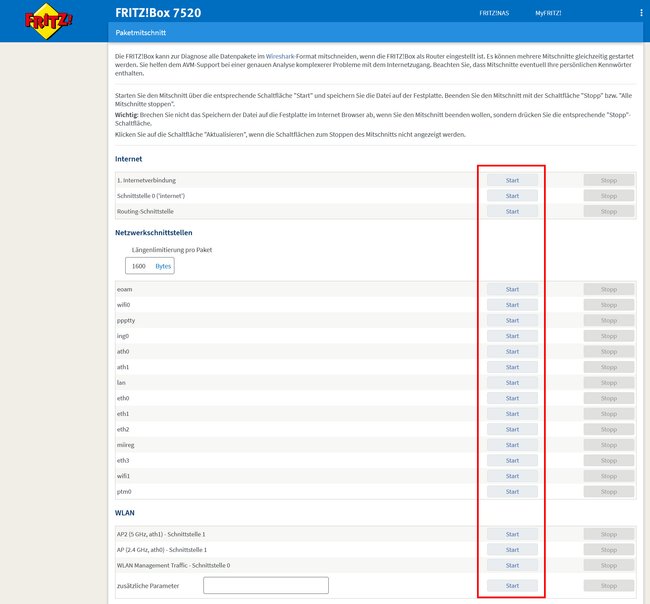Screen dimensions: 650x604
Task: Start capture on ath0 interface
Action: (x=512, y=352)
